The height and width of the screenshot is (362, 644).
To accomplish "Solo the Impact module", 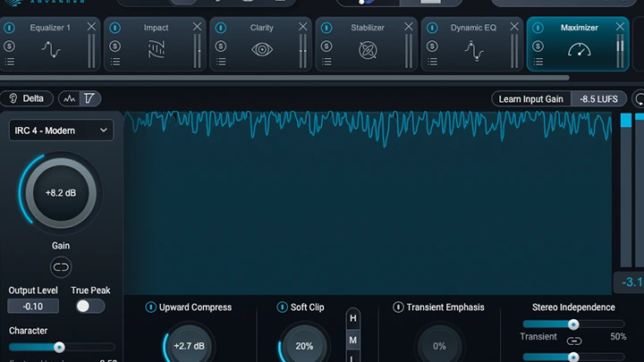I will click(114, 46).
